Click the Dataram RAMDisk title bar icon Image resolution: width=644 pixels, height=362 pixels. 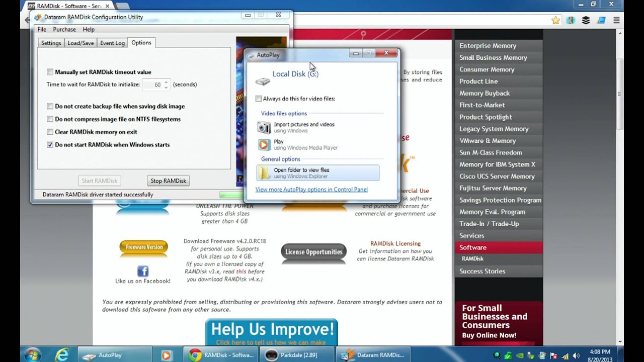(38, 17)
